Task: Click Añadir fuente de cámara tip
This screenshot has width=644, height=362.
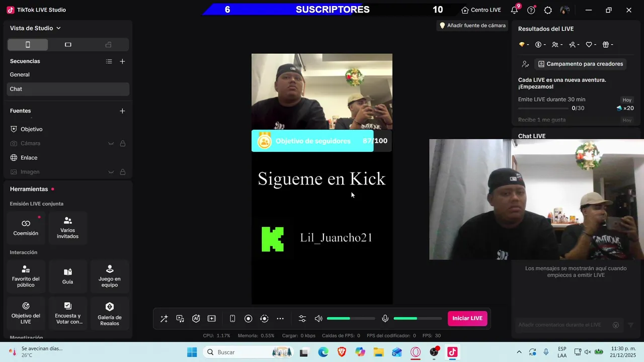Action: 472,25
